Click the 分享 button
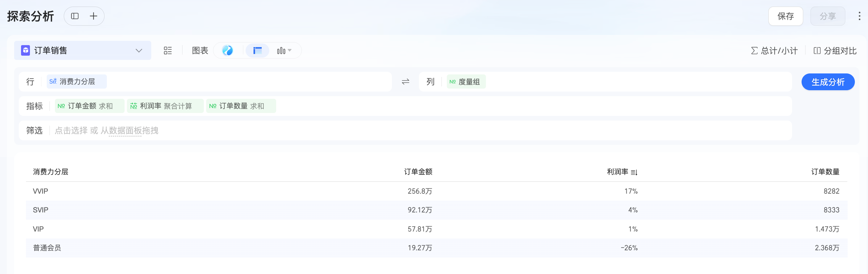Viewport: 868px width, 274px height. tap(828, 16)
